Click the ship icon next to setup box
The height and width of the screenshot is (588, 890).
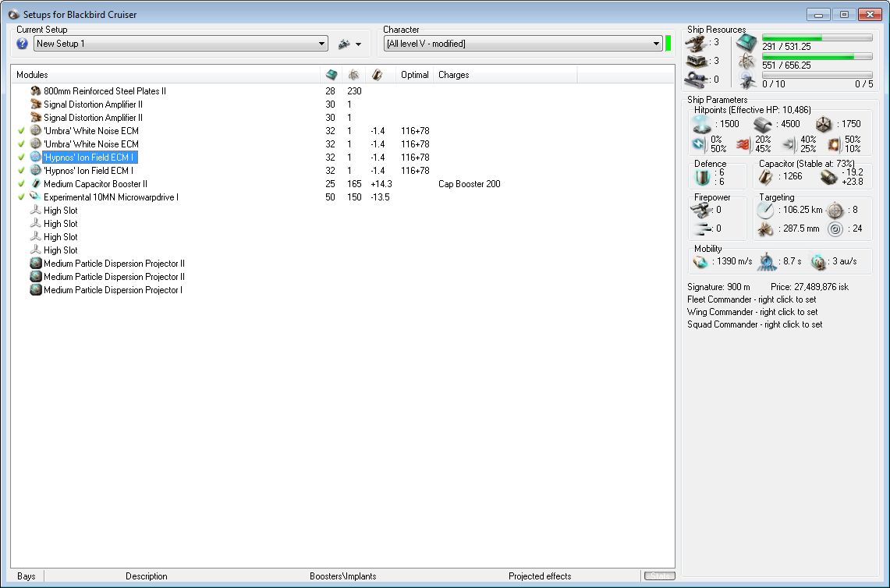[x=344, y=44]
